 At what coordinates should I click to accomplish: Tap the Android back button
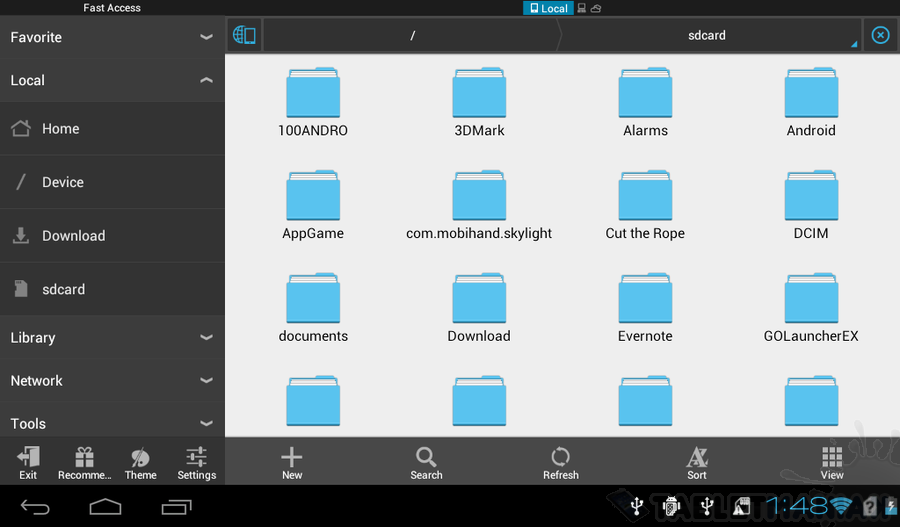pyautogui.click(x=36, y=507)
